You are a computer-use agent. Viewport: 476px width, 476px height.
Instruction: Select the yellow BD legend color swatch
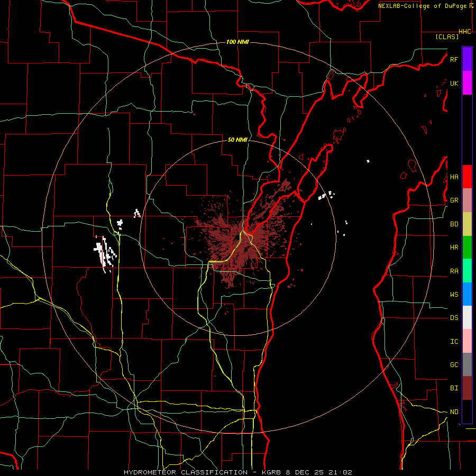click(x=467, y=224)
